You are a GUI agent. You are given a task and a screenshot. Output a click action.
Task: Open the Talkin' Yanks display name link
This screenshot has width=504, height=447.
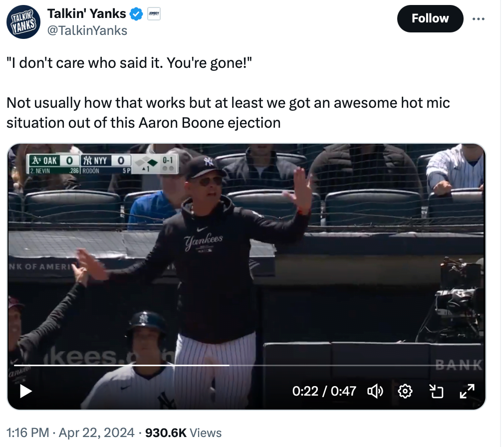pyautogui.click(x=86, y=14)
